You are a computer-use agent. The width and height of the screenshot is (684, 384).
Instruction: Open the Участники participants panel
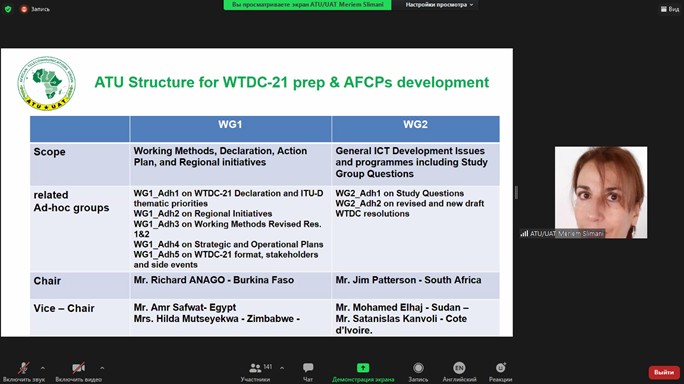click(256, 372)
